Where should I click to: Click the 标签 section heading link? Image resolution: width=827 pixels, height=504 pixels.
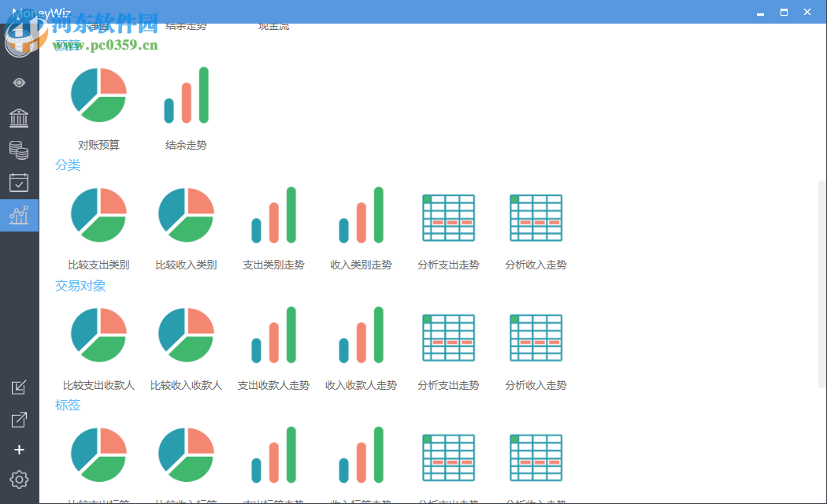pyautogui.click(x=68, y=405)
